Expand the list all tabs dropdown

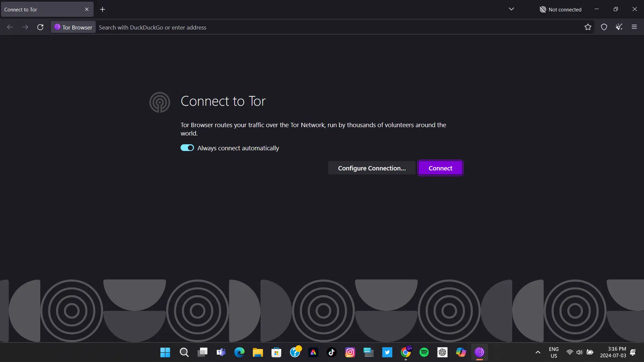[511, 9]
